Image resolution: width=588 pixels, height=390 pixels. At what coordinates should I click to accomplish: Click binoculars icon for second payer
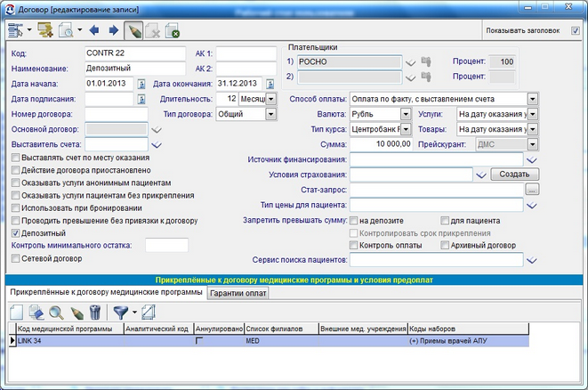[x=426, y=77]
